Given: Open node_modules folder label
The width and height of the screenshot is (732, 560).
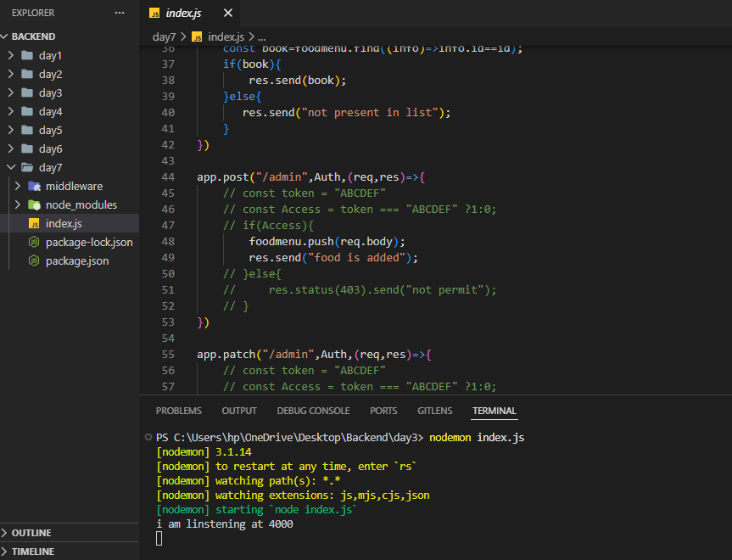Looking at the screenshot, I should click(x=81, y=205).
